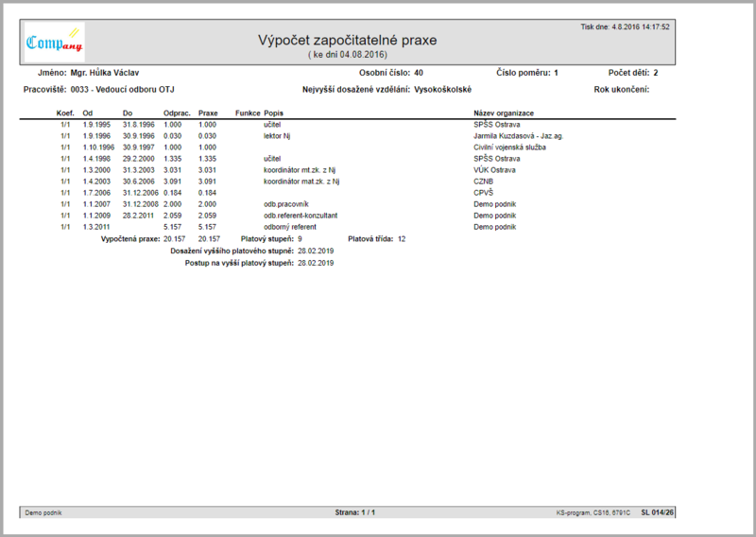756x537 pixels.
Task: Click the Vysokoškolské education value
Action: point(442,90)
